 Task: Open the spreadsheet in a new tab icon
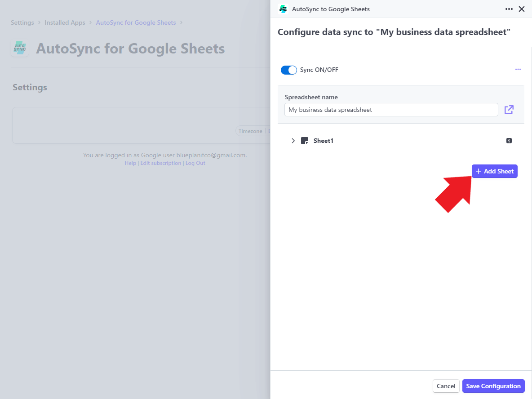click(509, 110)
